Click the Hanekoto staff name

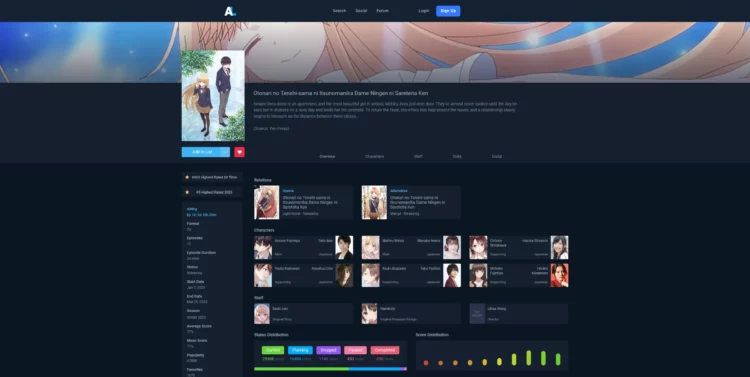[x=388, y=309]
